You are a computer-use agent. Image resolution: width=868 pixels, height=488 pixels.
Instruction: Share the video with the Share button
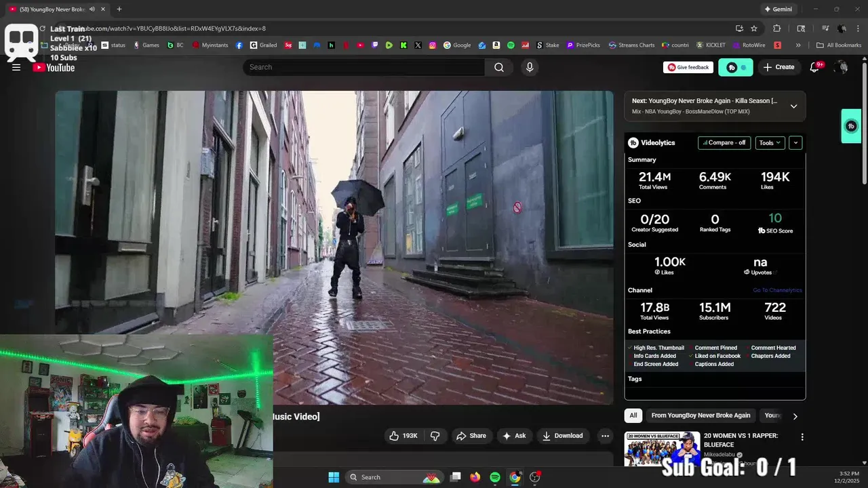tap(471, 436)
